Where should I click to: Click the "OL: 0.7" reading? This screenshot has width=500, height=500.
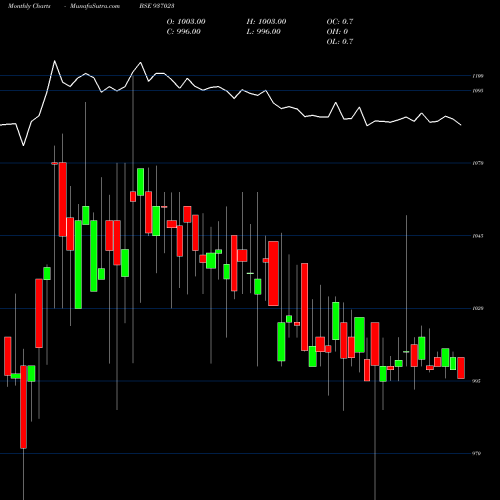coord(340,42)
